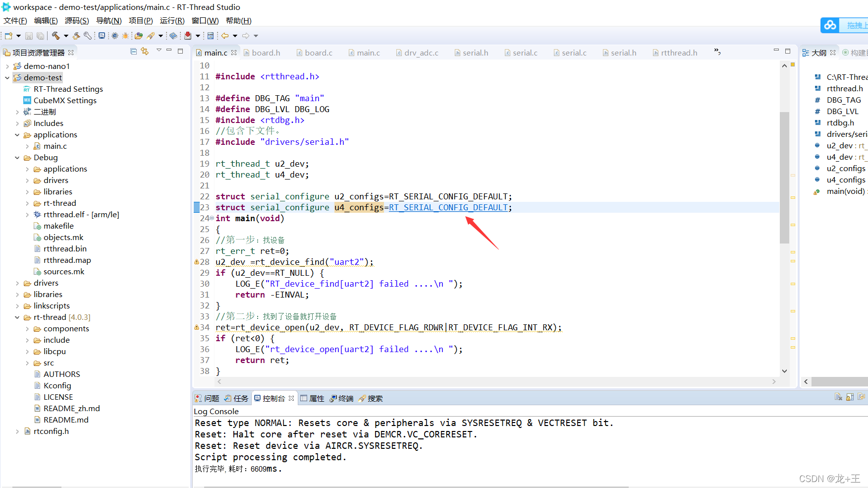
Task: Go back with the yellow left arrow
Action: point(225,36)
